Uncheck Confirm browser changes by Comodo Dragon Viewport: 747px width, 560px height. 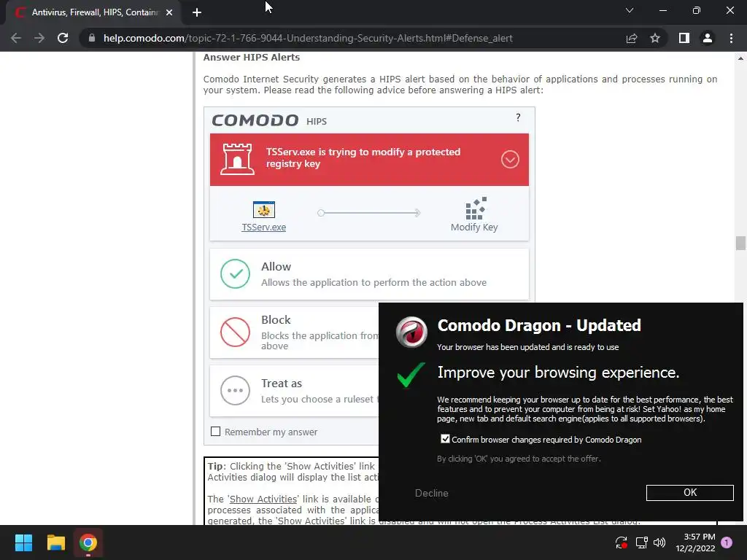click(445, 439)
